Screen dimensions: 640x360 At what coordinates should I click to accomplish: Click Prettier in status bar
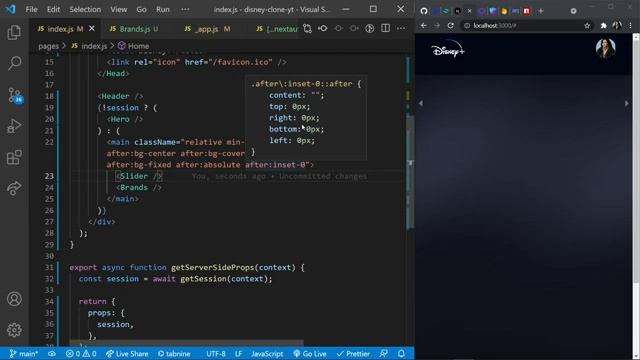point(353,353)
